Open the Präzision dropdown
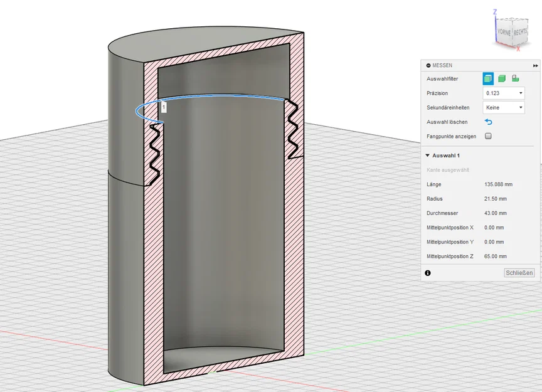 pos(504,93)
